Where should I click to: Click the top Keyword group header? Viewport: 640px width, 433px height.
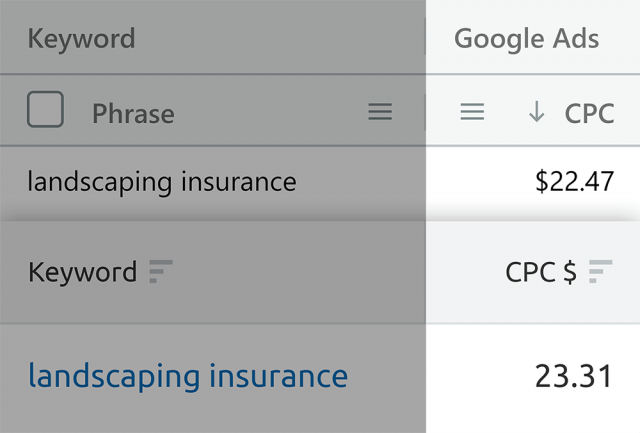point(81,39)
